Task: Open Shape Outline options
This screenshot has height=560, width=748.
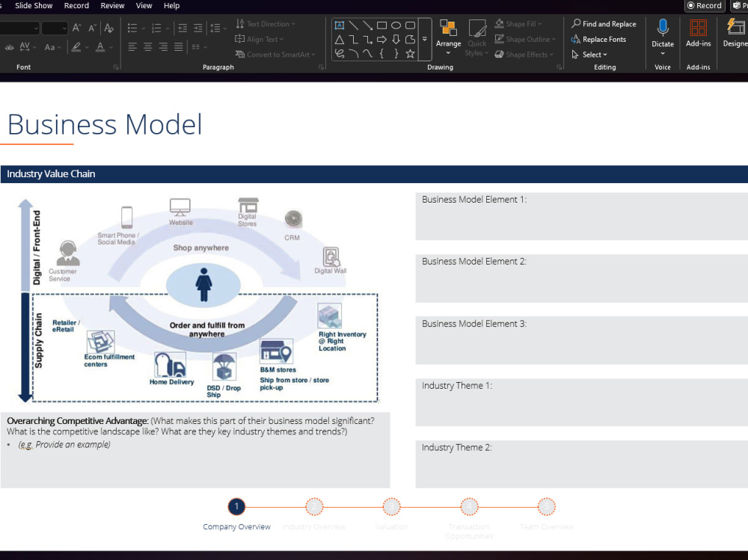Action: point(525,39)
